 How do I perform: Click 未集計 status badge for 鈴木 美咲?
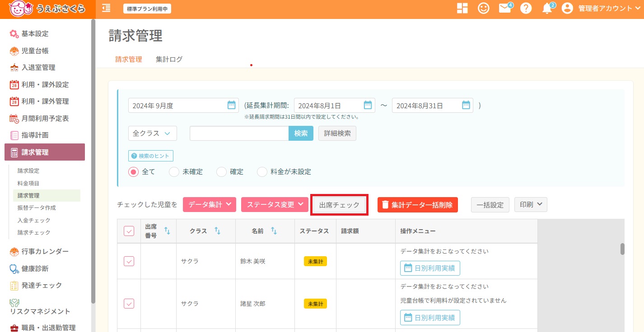[315, 261]
